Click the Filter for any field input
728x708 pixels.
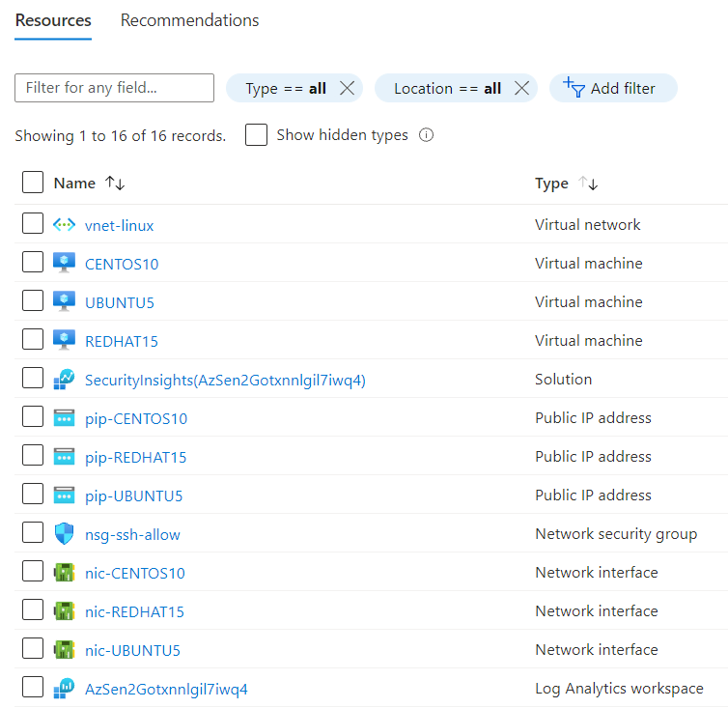click(114, 88)
